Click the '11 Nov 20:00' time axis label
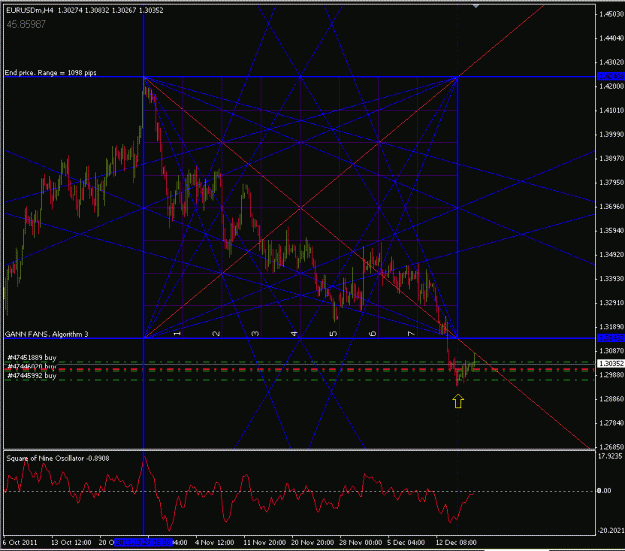The width and height of the screenshot is (625, 551). 264,543
